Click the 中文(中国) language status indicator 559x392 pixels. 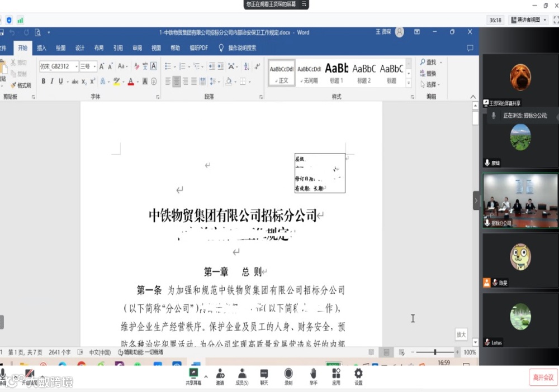point(100,352)
